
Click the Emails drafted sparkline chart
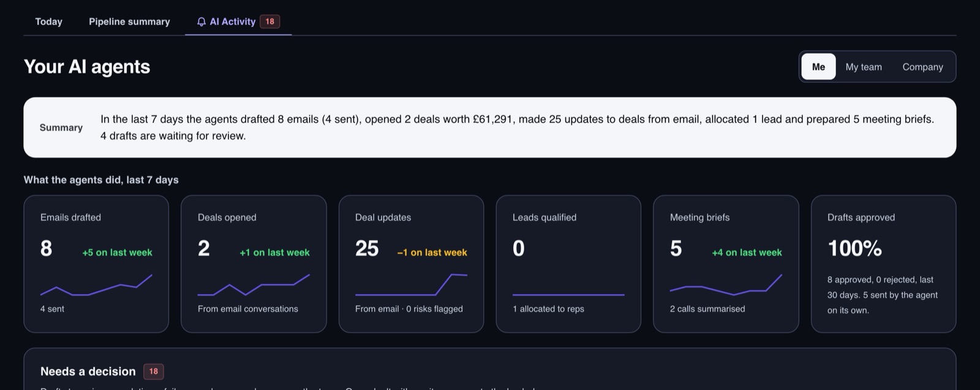[x=96, y=285]
